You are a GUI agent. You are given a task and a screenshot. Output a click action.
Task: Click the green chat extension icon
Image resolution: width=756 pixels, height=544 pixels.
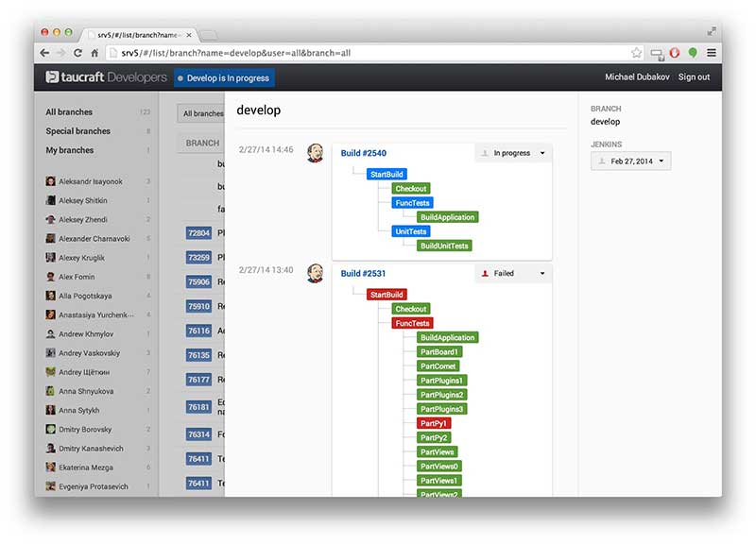coord(693,54)
